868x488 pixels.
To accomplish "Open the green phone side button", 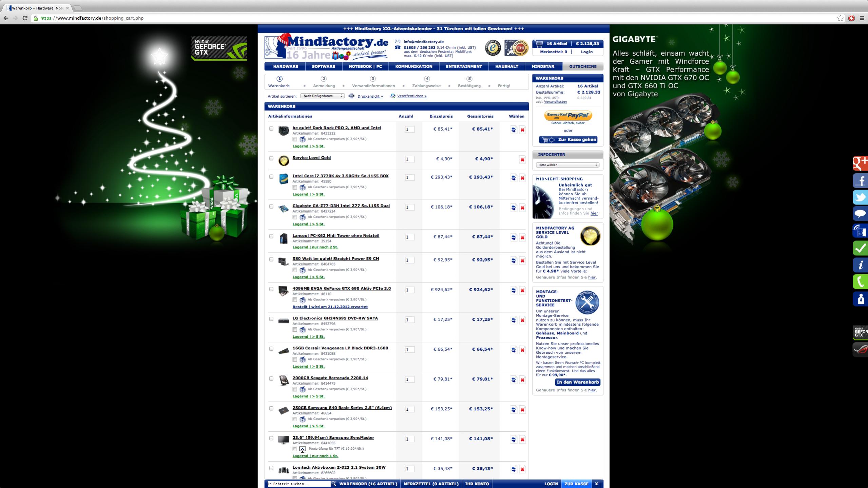I will click(860, 282).
